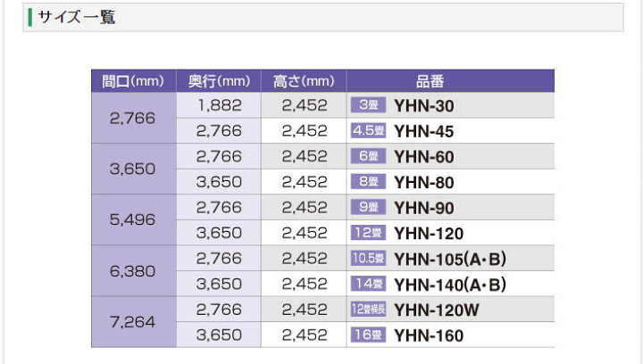
Task: Click the 2,766 depth cell in YHN-120W row
Action: coord(219,310)
